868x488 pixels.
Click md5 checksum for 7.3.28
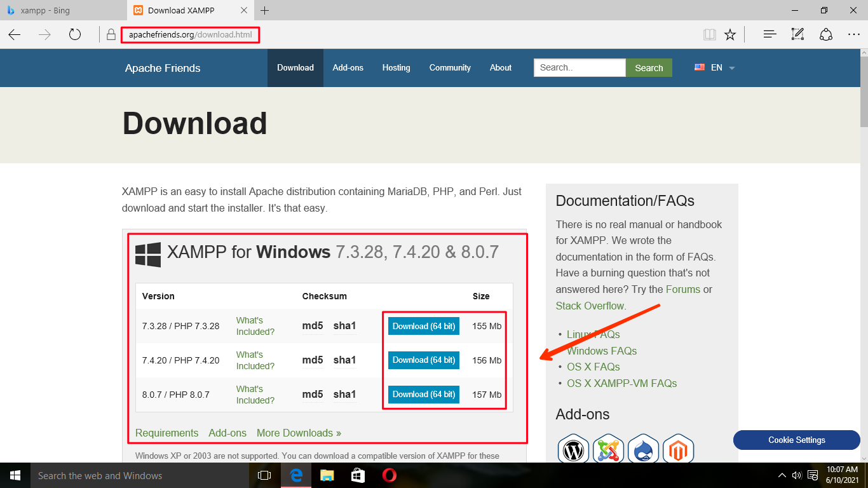coord(313,326)
